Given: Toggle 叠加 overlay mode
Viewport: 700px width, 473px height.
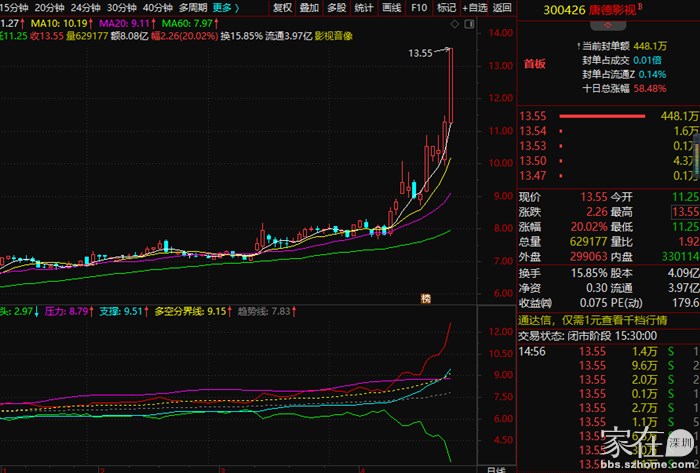Looking at the screenshot, I should 310,7.
